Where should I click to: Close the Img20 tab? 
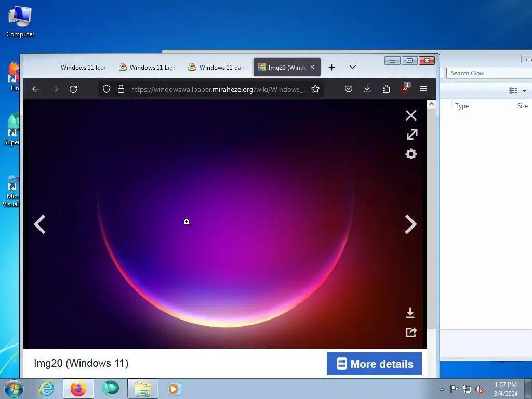(x=312, y=67)
